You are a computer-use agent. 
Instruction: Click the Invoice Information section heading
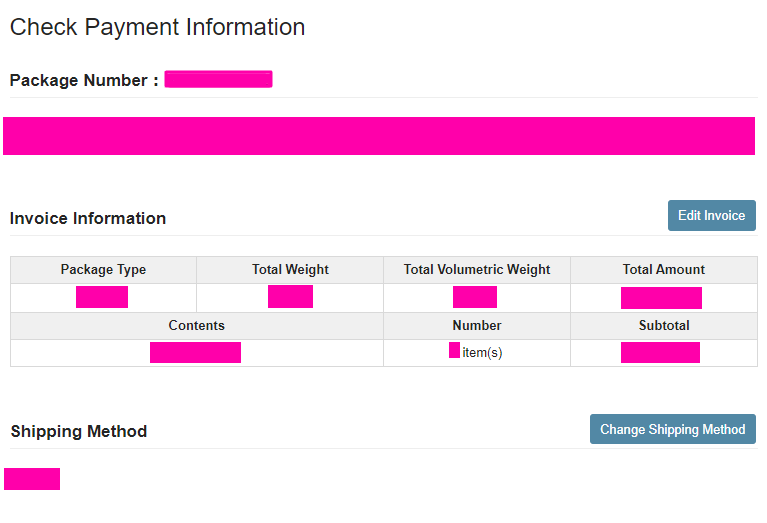pyautogui.click(x=88, y=218)
